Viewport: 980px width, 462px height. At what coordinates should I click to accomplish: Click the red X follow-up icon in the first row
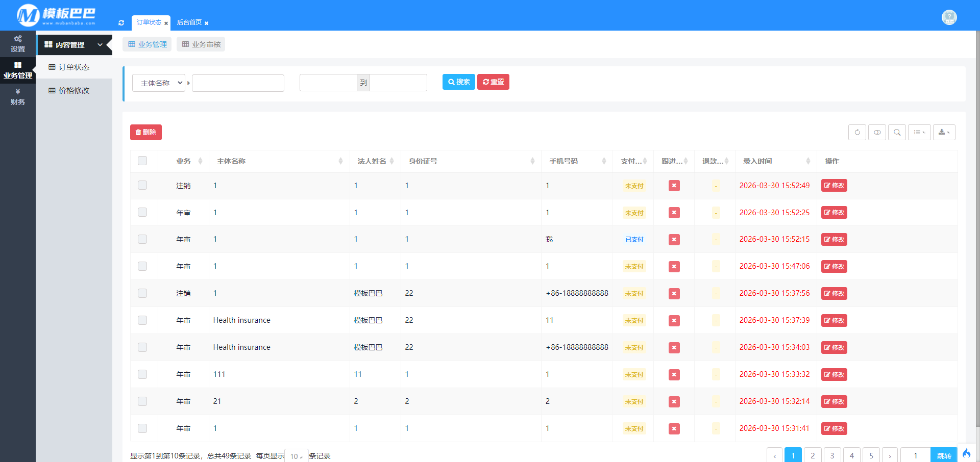[674, 186]
